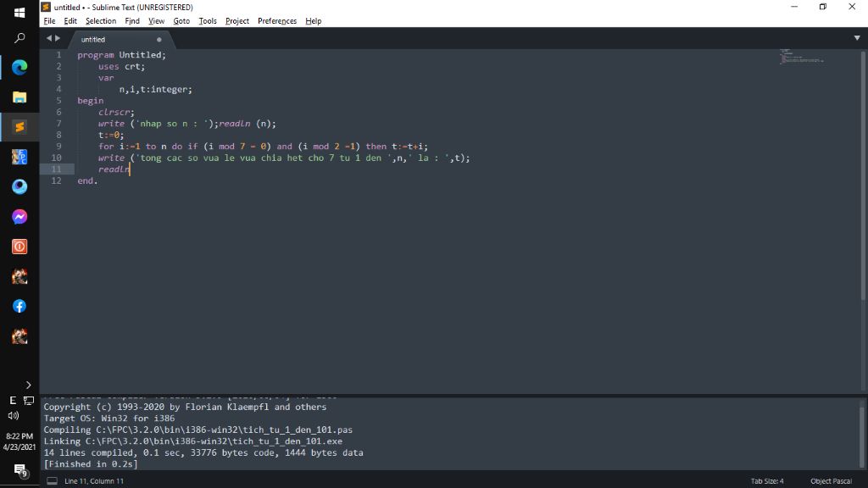Click the 't:=0;' statement

tap(111, 135)
